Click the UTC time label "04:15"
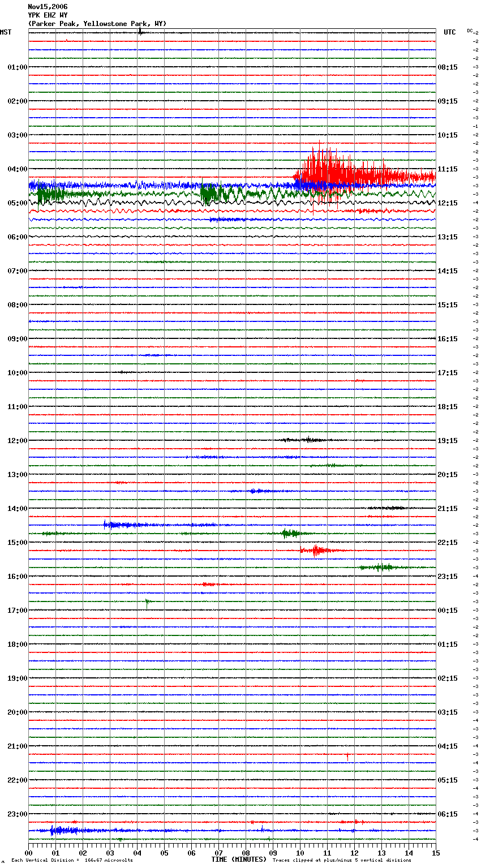Viewport: 481px width, 868px height. tap(448, 746)
